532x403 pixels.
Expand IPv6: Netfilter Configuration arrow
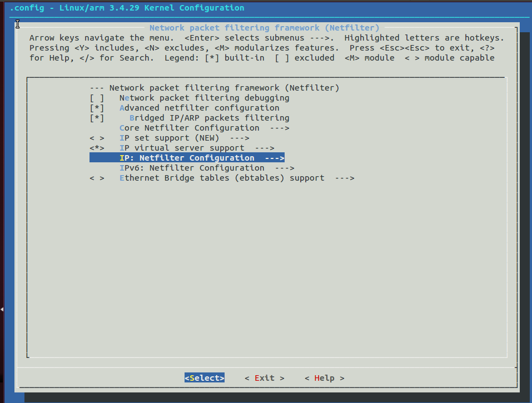[285, 168]
